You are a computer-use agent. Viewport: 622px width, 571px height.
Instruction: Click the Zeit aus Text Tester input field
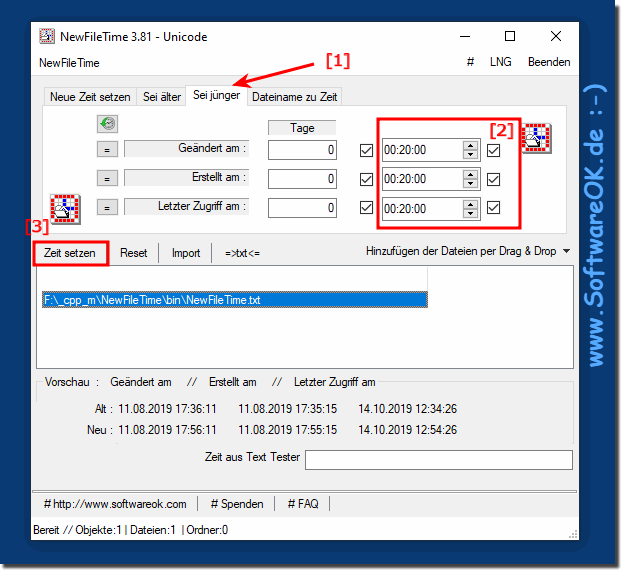click(439, 460)
